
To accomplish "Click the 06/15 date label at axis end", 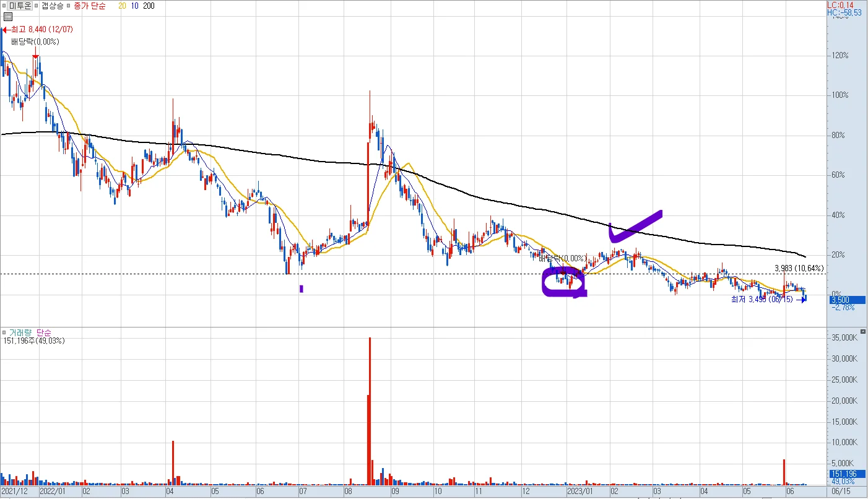I will point(841,492).
